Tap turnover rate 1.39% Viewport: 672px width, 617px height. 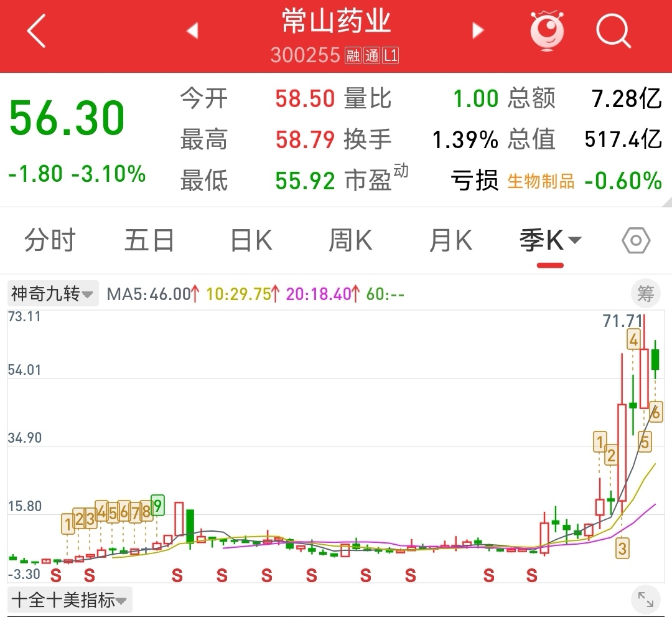[465, 140]
